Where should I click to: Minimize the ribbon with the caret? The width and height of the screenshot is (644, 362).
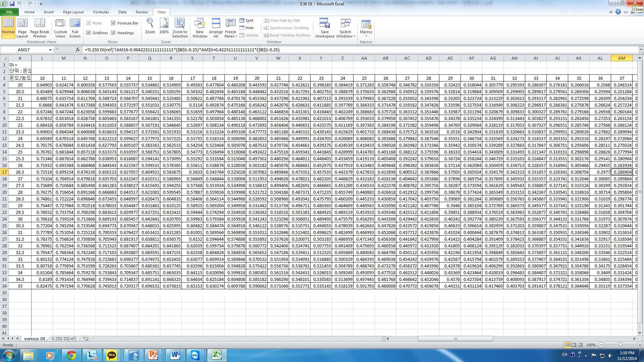tap(611, 12)
